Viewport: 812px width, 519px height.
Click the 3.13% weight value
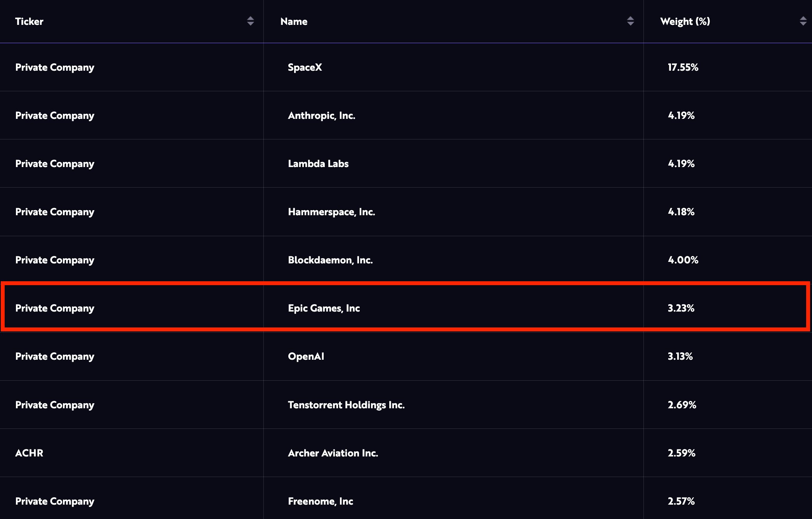[x=680, y=356]
